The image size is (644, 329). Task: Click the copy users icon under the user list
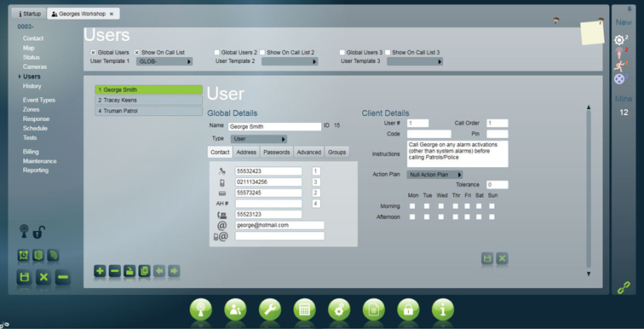144,271
